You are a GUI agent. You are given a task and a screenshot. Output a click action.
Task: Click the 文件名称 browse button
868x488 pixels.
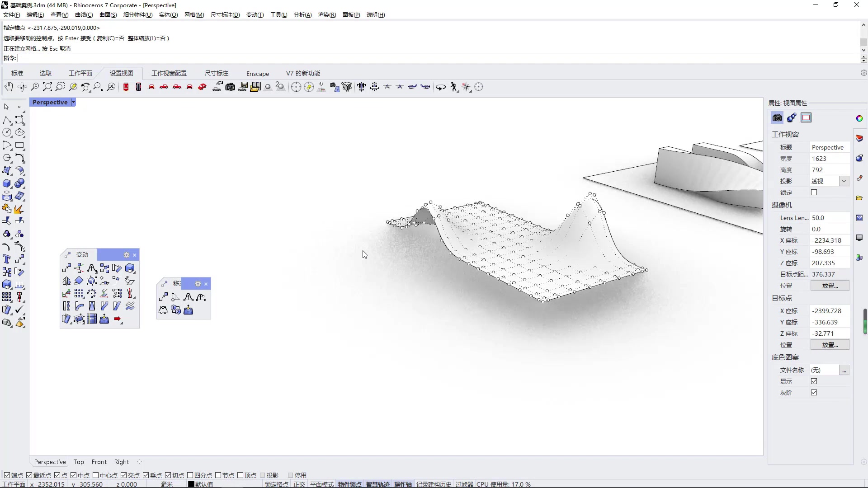click(844, 371)
